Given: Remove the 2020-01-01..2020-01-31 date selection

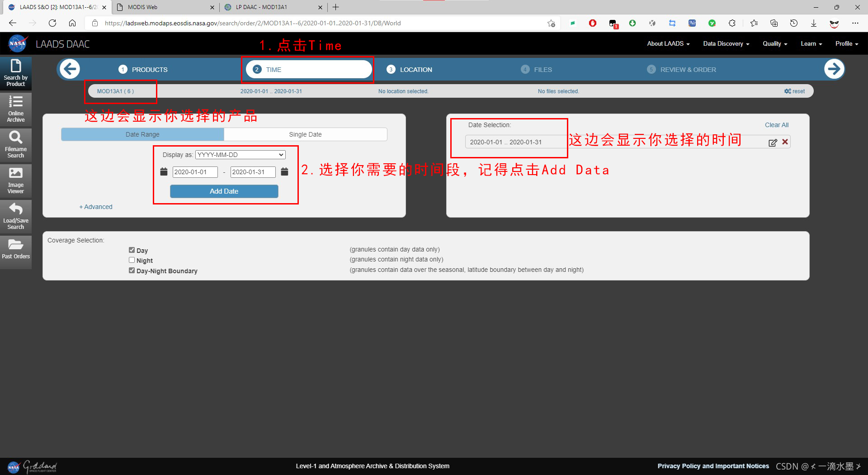Looking at the screenshot, I should [785, 142].
